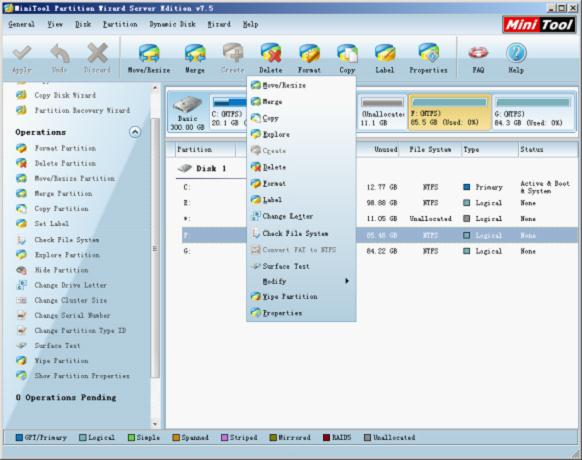The image size is (582, 460).
Task: Select the G: partition row in list
Action: click(379, 251)
